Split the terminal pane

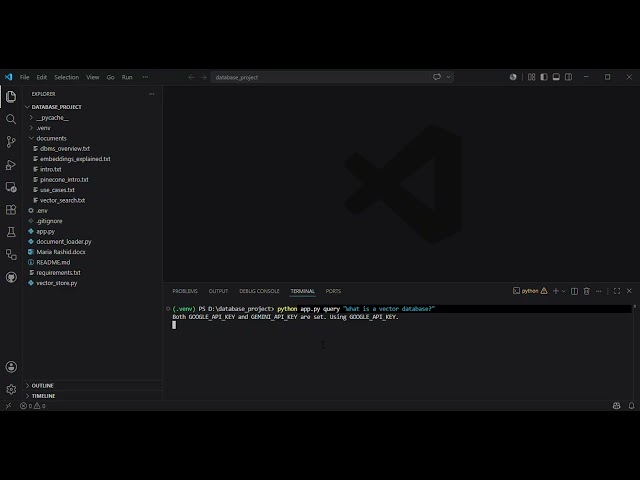(x=574, y=291)
